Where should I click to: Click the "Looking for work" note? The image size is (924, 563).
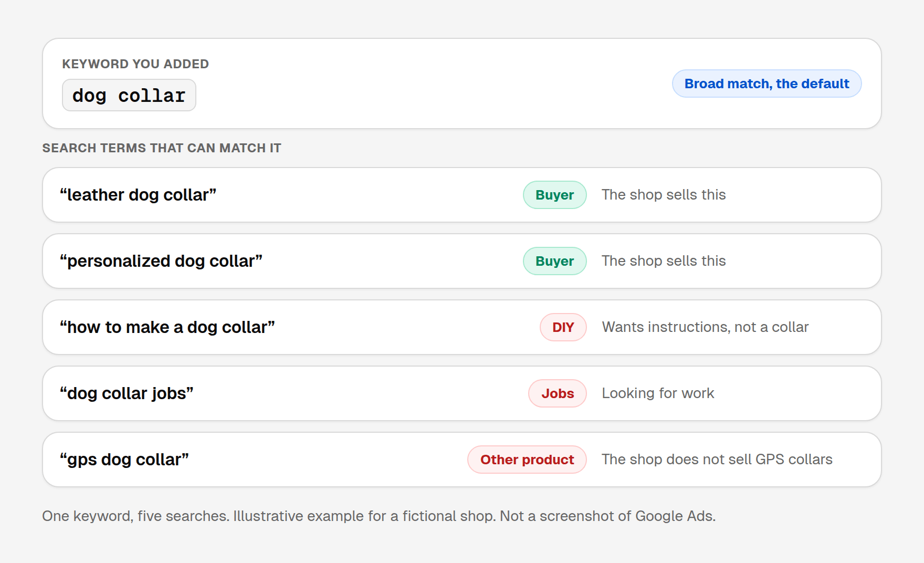coord(658,393)
